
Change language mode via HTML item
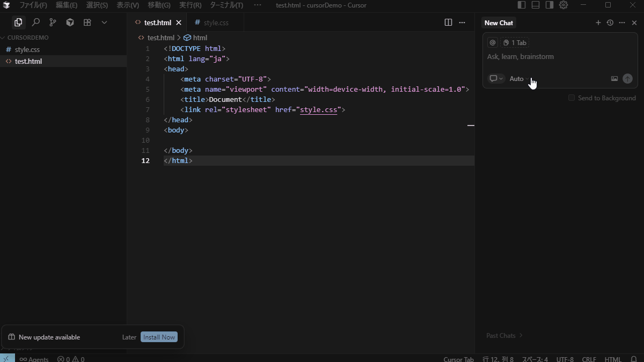(613, 359)
